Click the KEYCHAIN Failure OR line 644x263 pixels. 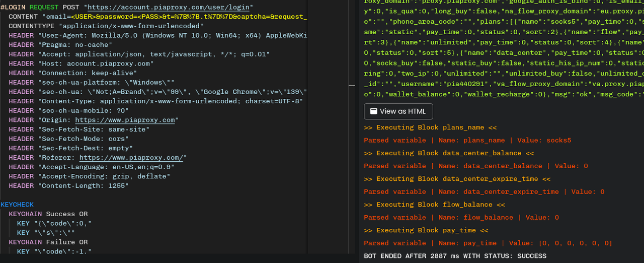(x=48, y=242)
